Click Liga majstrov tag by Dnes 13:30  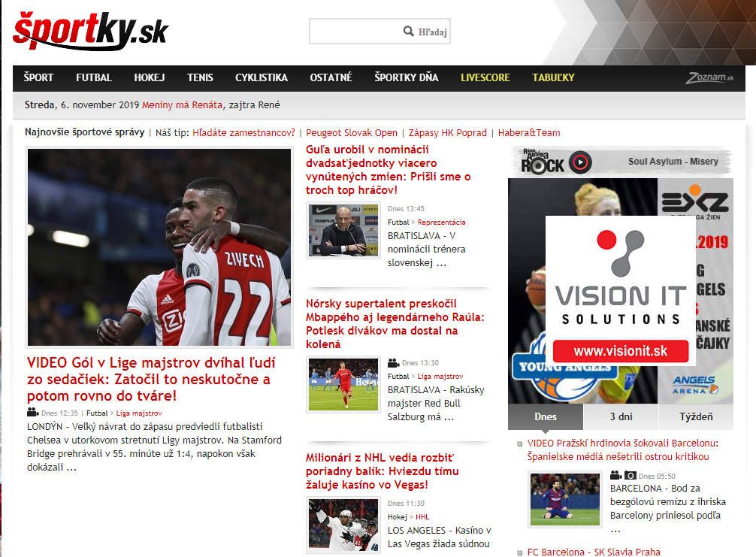click(440, 376)
